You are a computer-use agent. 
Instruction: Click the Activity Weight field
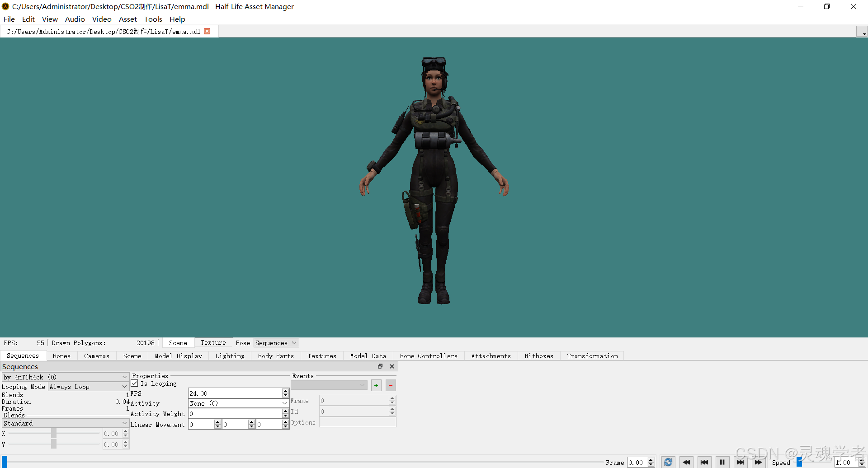click(235, 414)
